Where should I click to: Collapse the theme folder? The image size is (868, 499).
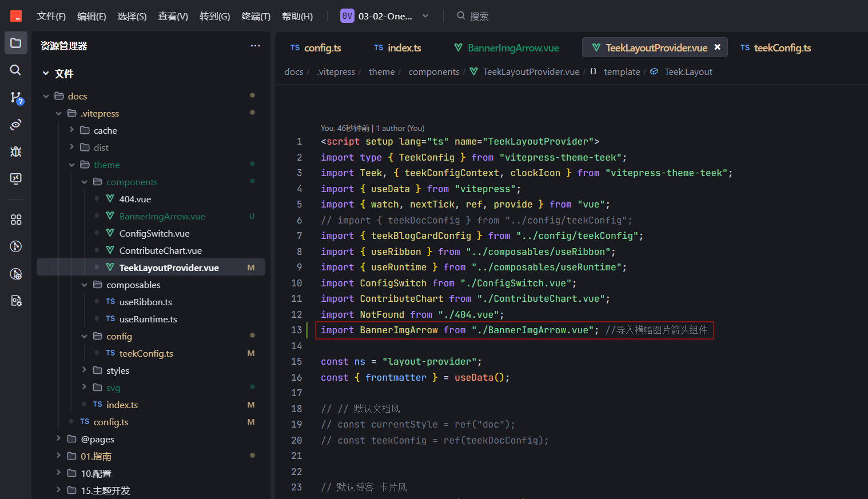71,165
